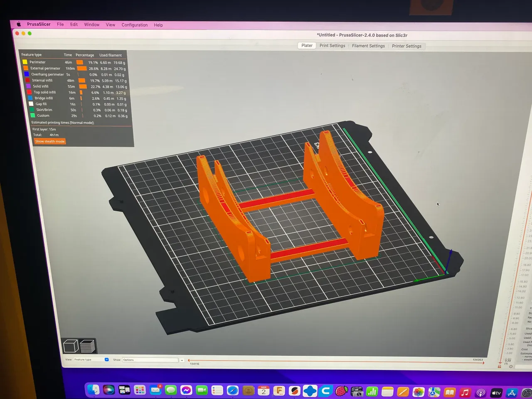Viewport: 532px width, 399px height.
Task: Launch Apple TV from the dock
Action: 496,392
